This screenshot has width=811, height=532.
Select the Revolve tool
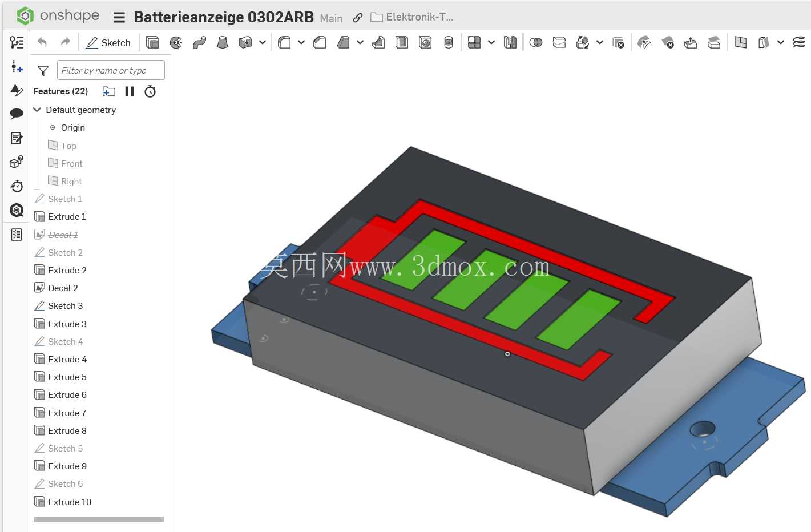click(x=176, y=42)
